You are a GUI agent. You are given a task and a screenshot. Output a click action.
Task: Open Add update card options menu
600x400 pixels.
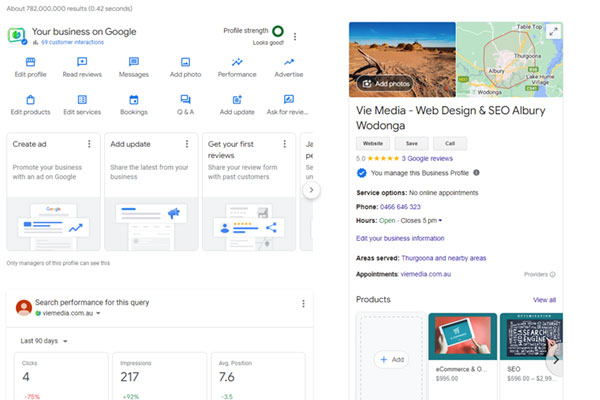click(x=187, y=144)
